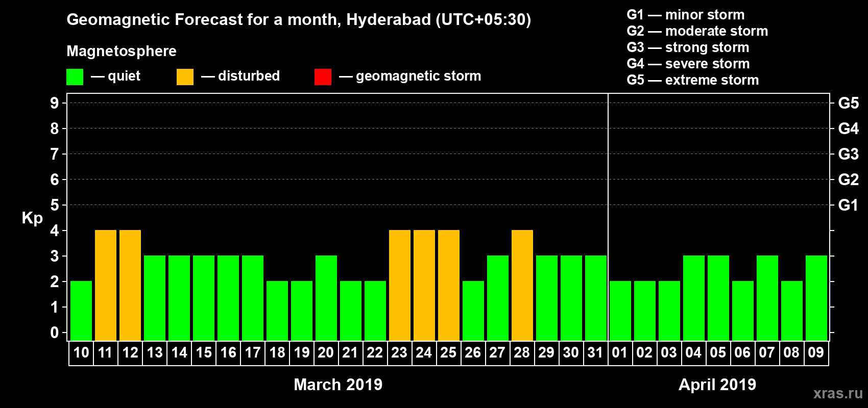Click the green bar for April 04
The width and height of the screenshot is (868, 408).
coord(694,298)
